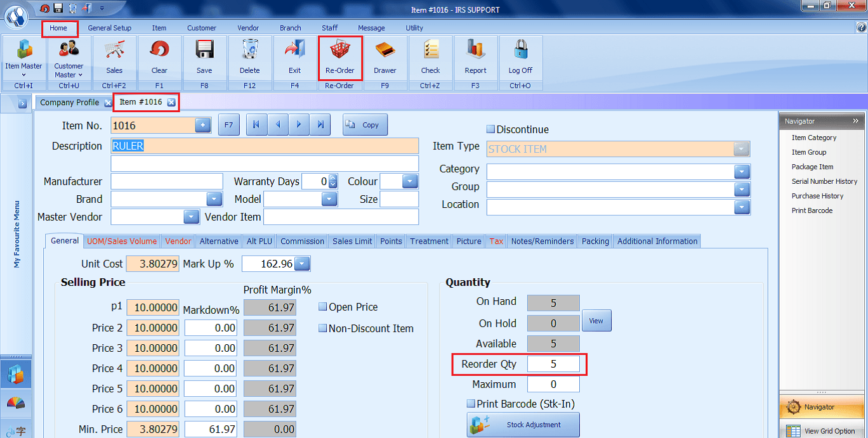
Task: Enable the Discontinue checkbox
Action: pos(490,129)
